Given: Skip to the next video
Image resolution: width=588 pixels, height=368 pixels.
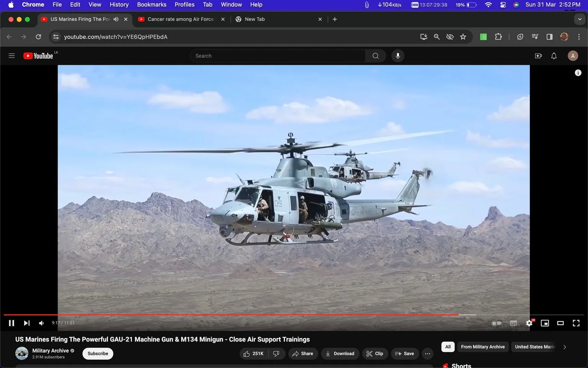Looking at the screenshot, I should [x=26, y=323].
